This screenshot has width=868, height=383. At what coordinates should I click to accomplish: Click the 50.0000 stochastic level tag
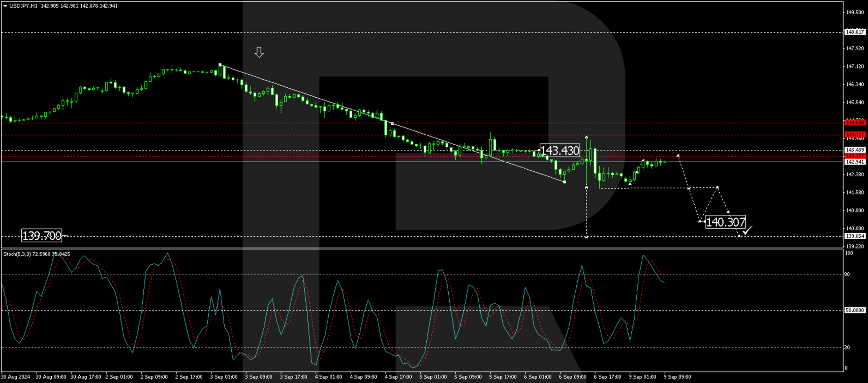[x=854, y=310]
